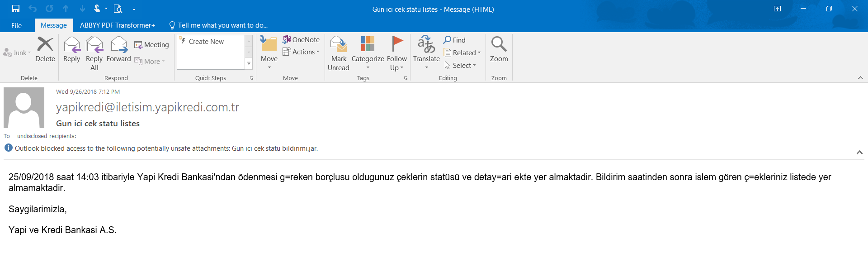Click the Print Preview icon in title bar
The height and width of the screenshot is (258, 868).
118,9
